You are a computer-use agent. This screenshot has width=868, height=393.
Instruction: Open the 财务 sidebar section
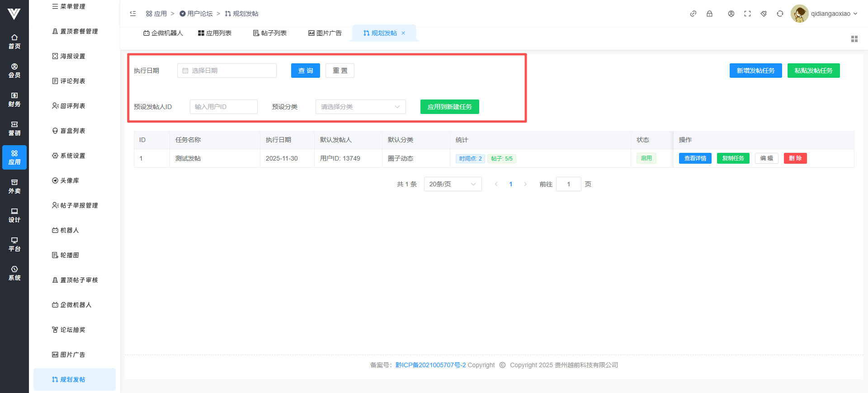(14, 99)
